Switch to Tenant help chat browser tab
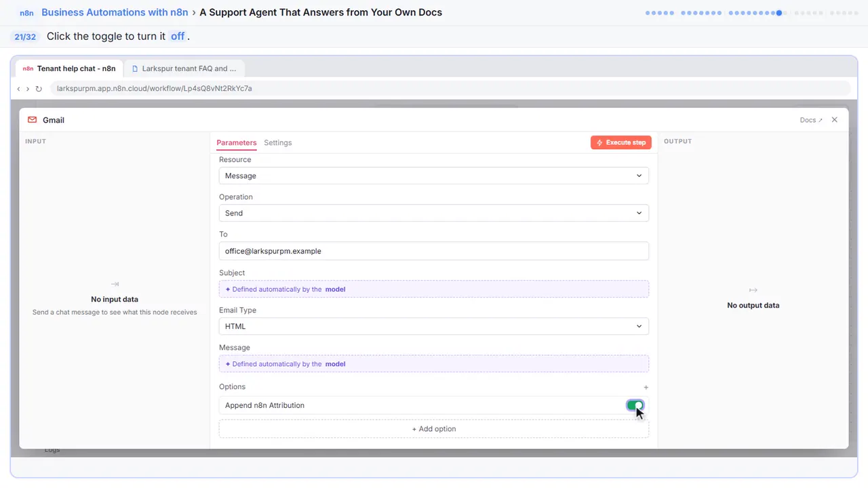868x488 pixels. tap(69, 68)
